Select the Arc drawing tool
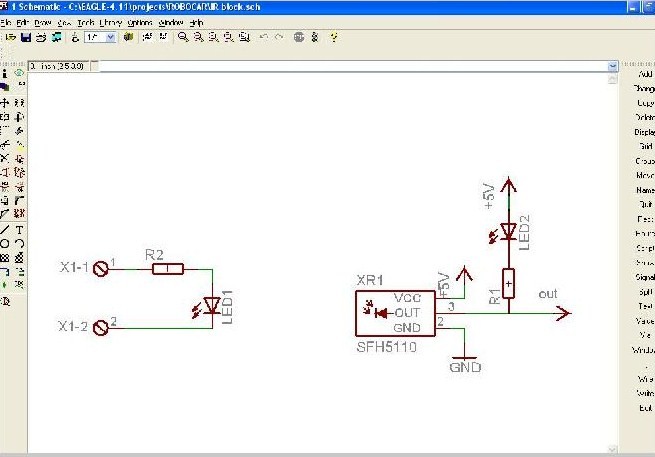Viewport: 655px width, 457px height. [x=20, y=243]
